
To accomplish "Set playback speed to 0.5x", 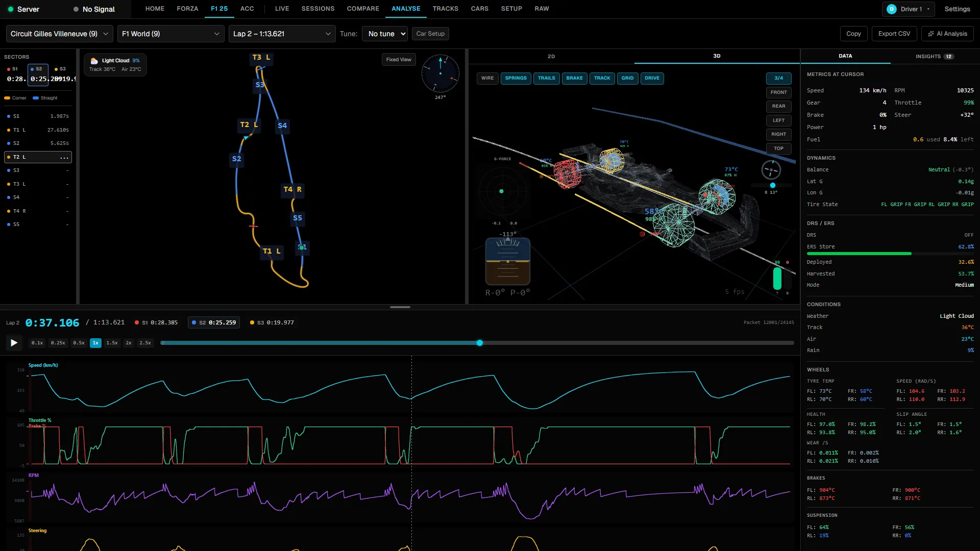I will click(x=79, y=343).
